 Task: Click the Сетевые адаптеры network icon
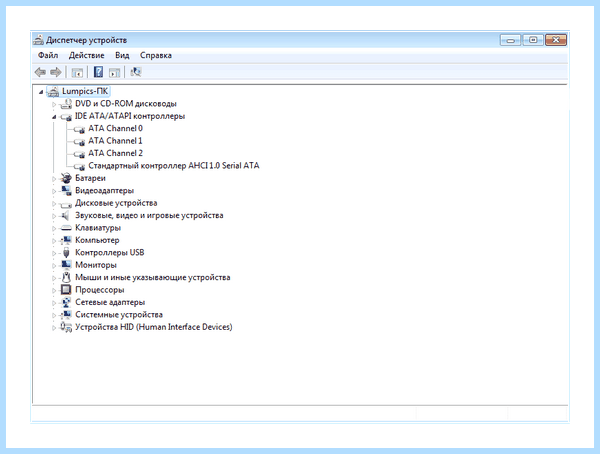click(x=66, y=302)
